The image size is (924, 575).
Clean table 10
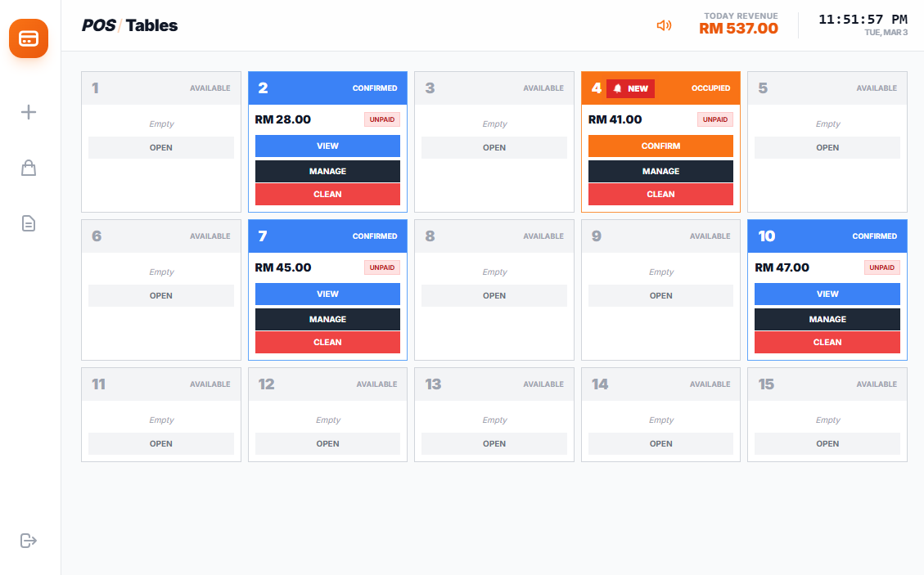click(827, 343)
